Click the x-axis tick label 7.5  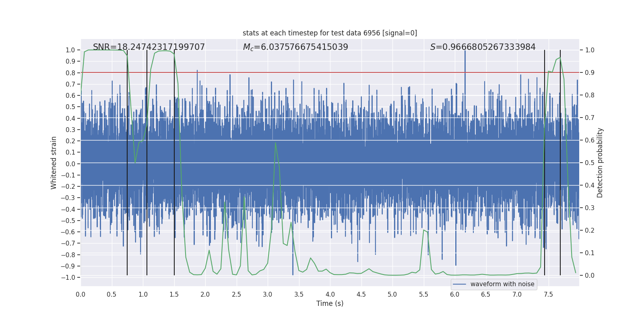(548, 294)
